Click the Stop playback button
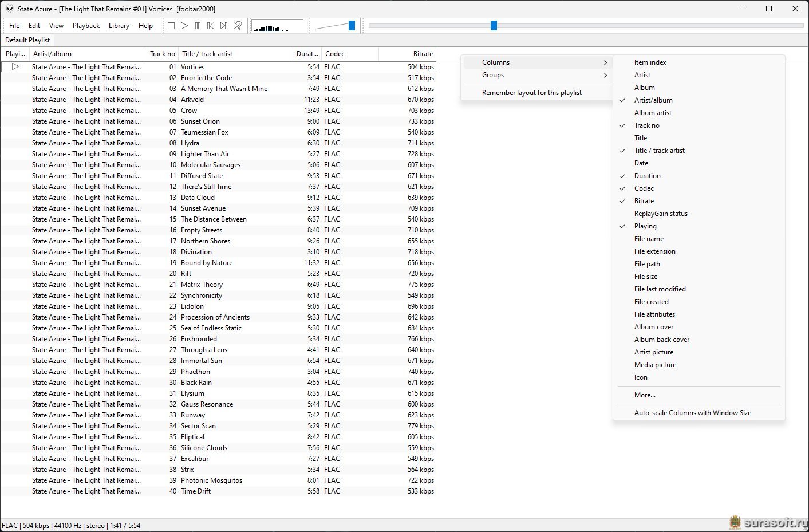 (171, 26)
